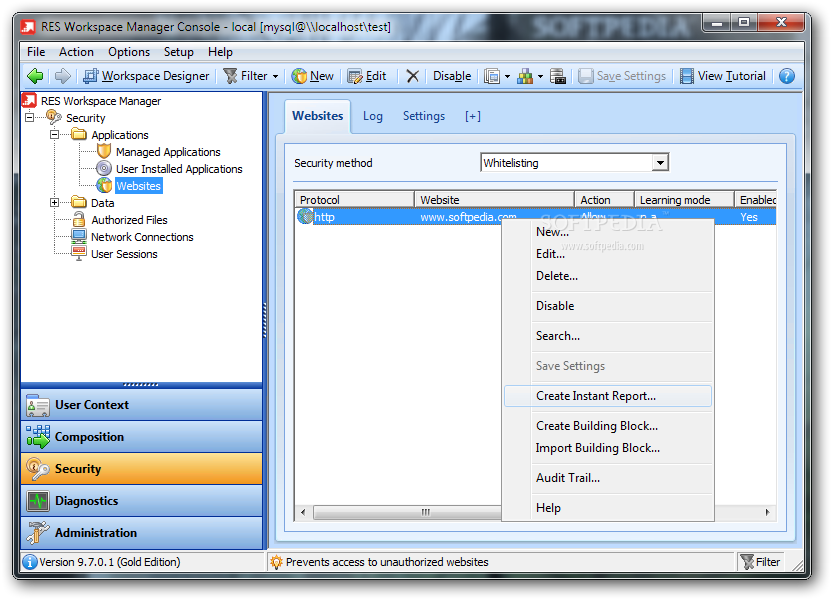832x600 pixels.
Task: Sort by the Protocol column header
Action: click(x=354, y=200)
